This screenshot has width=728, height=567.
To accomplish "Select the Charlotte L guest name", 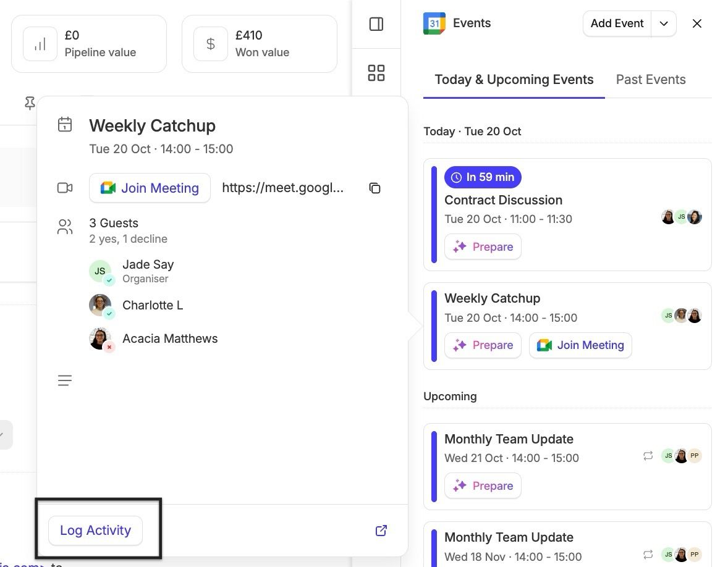I will [153, 305].
